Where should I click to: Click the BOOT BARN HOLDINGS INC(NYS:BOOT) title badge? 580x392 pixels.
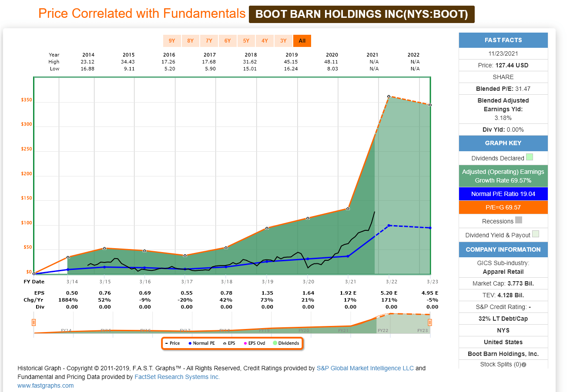(x=362, y=14)
